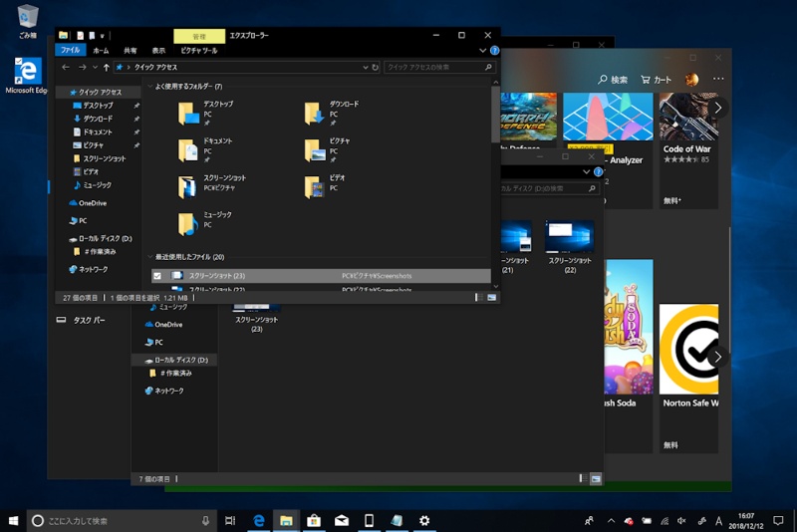Click 検索 in the Store header
The image size is (797, 532).
pos(613,80)
